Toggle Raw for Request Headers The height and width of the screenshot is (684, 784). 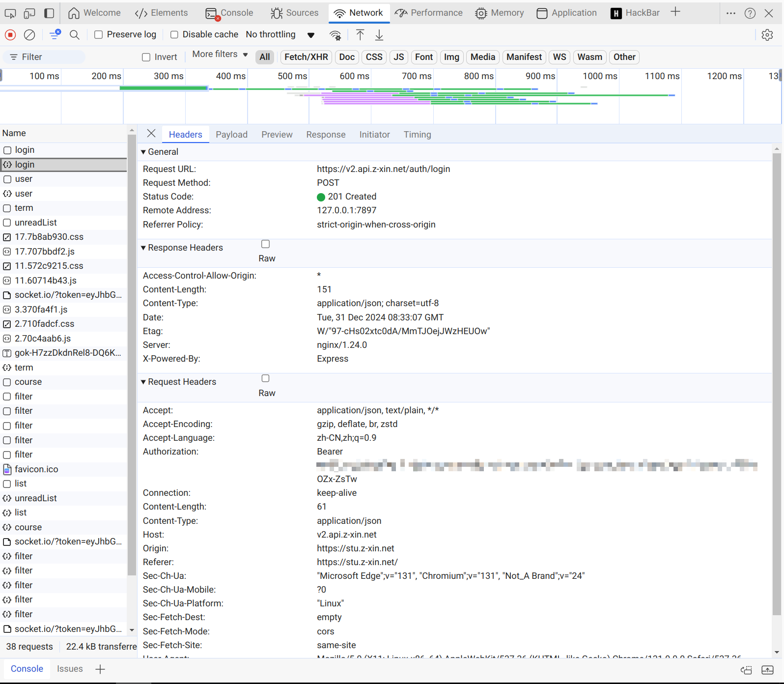266,378
